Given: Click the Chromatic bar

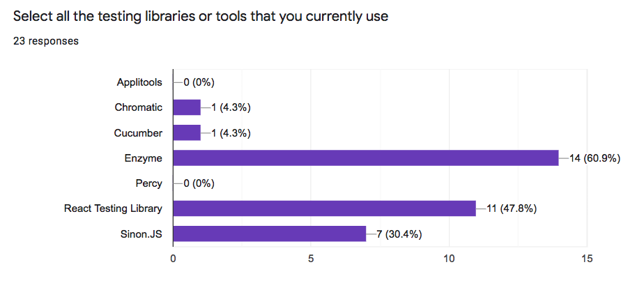Looking at the screenshot, I should [x=187, y=107].
